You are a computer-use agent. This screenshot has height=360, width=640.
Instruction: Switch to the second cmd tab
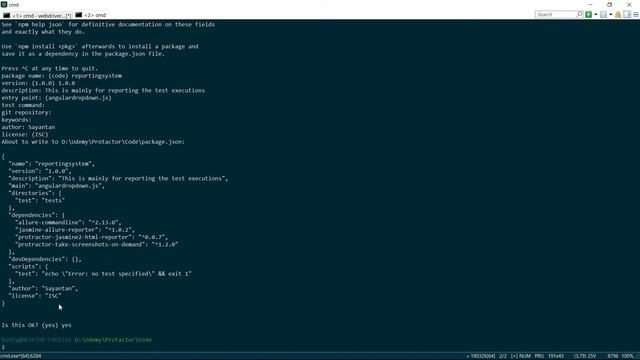pyautogui.click(x=91, y=15)
